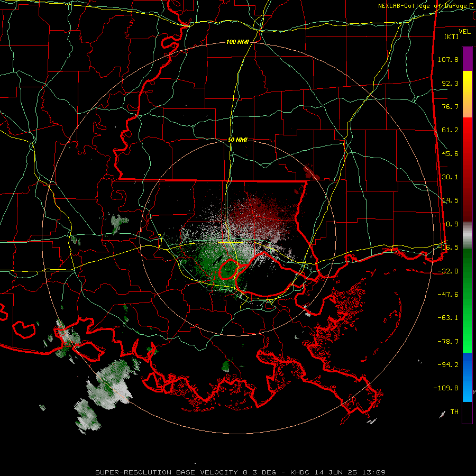Pick the yellow-orange segment of the color bar
Screen dimensions: 476x476
click(x=467, y=94)
